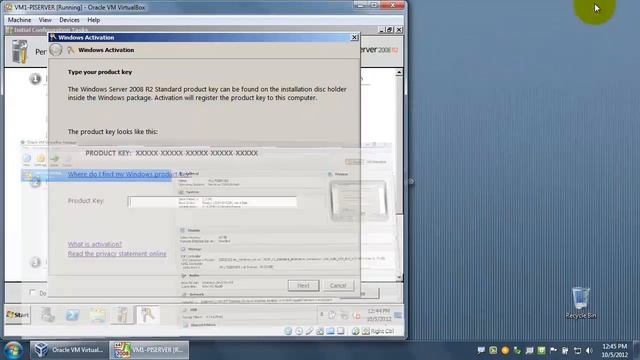Click the VirtualBox optical drive indicator
Viewport: 640px width, 360px height.
pos(299,331)
